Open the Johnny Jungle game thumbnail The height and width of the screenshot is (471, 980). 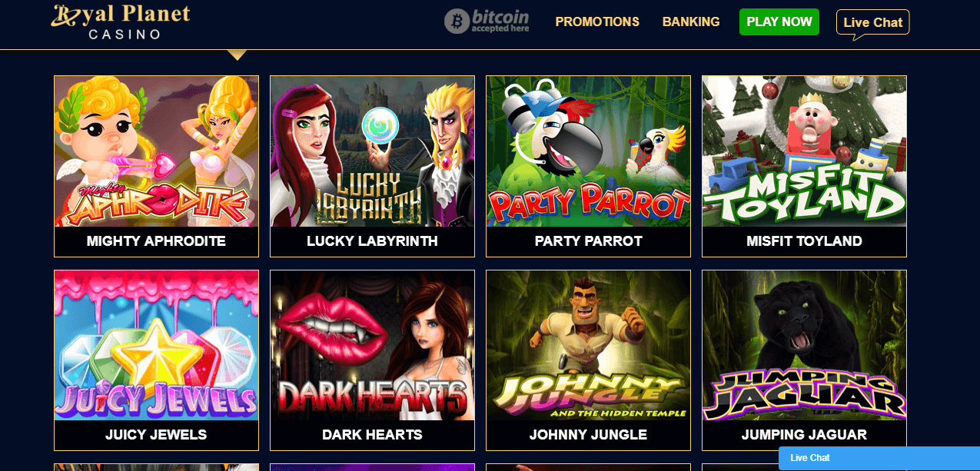tap(588, 346)
